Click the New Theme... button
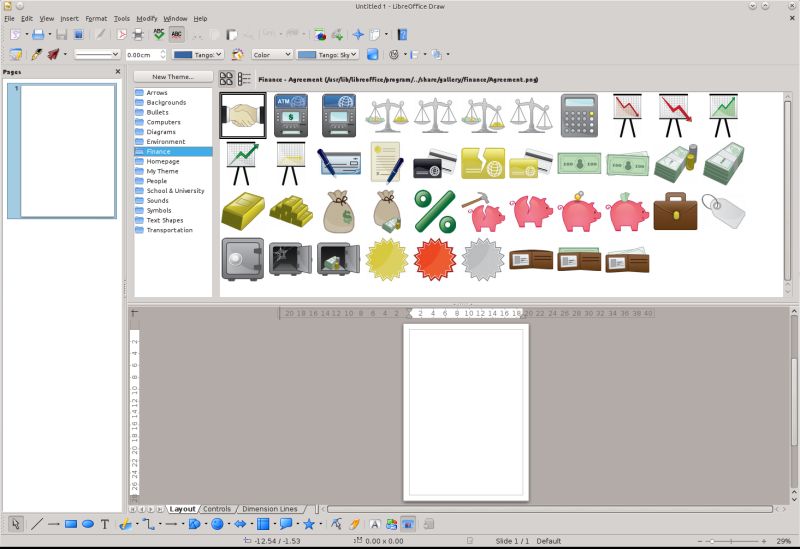The height and width of the screenshot is (549, 800). pos(173,77)
